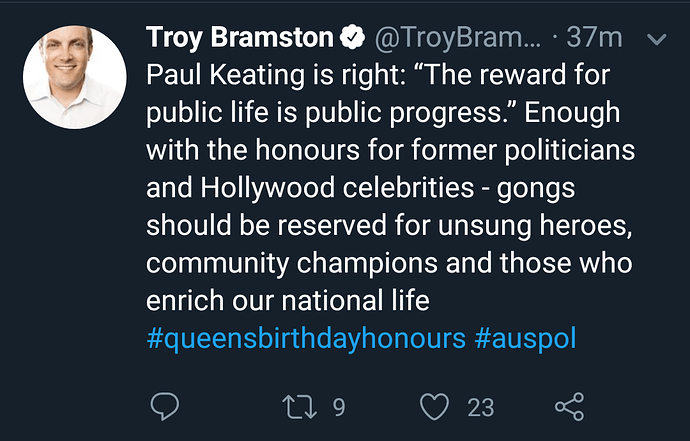Reply to Troy Bramston's tweet
690x441 pixels.
164,406
